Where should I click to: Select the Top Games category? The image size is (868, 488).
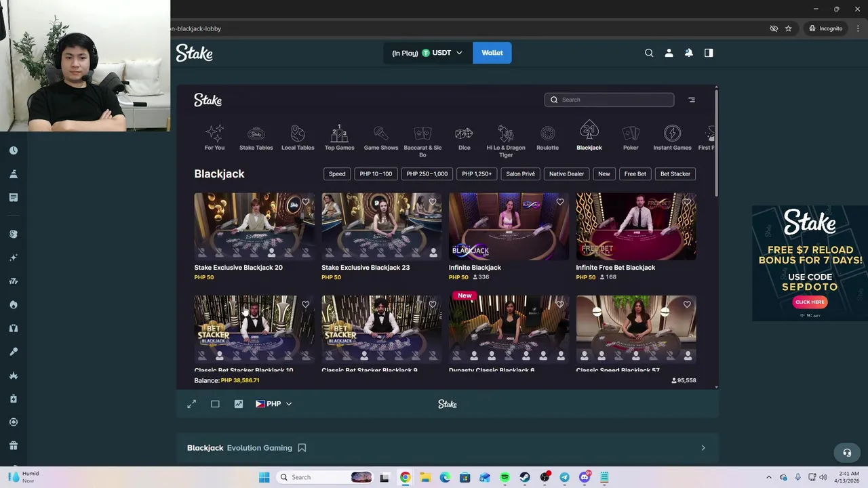(x=339, y=138)
